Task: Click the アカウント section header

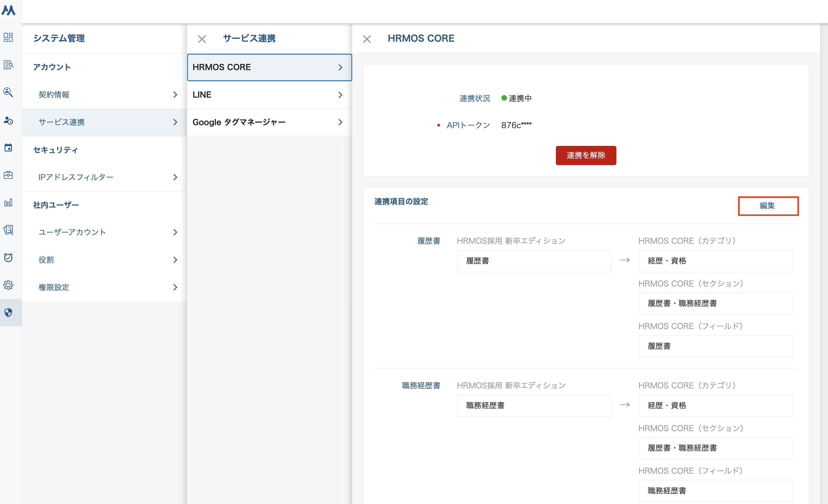Action: tap(52, 67)
